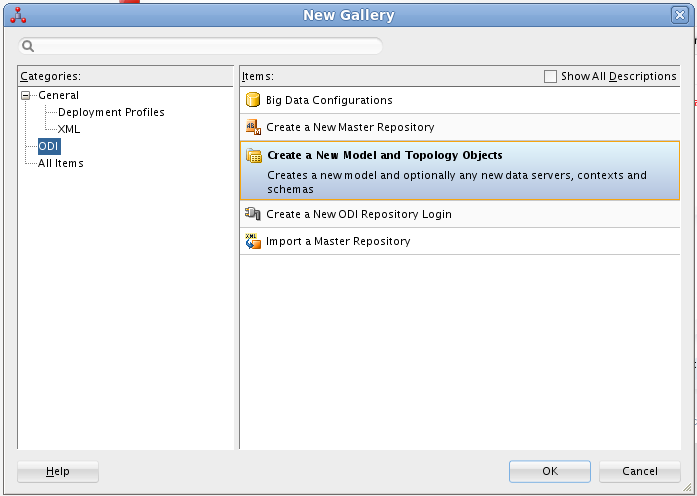The width and height of the screenshot is (697, 496).
Task: Click the Big Data Configurations database icon
Action: tap(253, 100)
